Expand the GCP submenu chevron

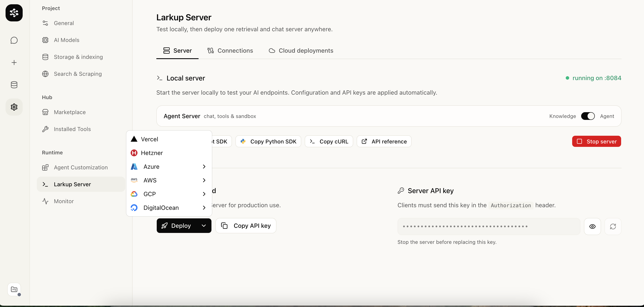coord(204,194)
